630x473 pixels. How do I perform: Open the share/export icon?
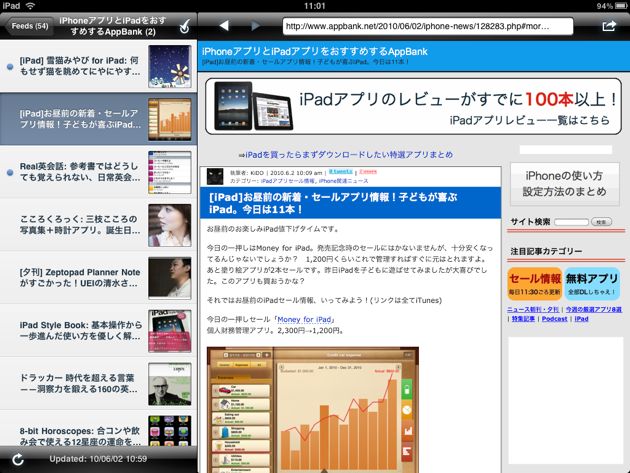609,26
